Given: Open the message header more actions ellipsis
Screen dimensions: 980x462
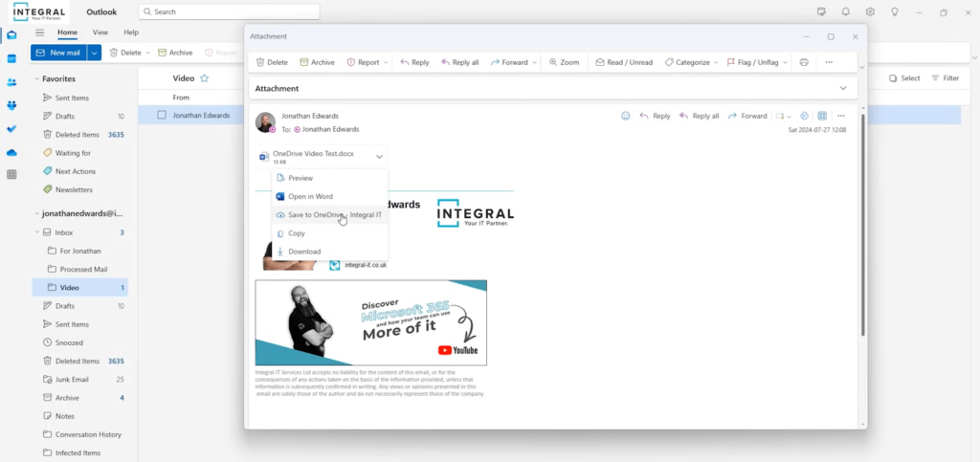Looking at the screenshot, I should [x=840, y=116].
